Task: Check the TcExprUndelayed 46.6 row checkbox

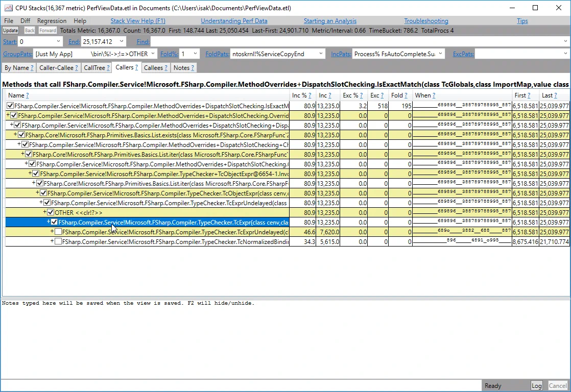Action: click(x=58, y=232)
